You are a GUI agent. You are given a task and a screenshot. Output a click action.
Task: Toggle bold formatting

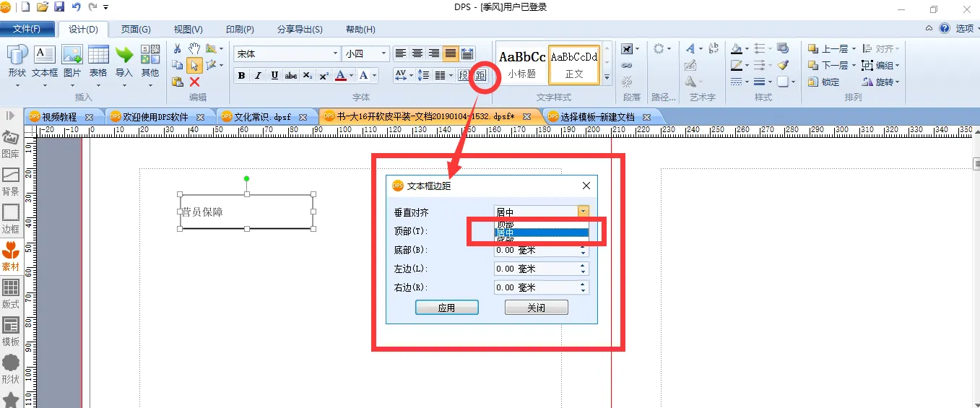[x=242, y=75]
